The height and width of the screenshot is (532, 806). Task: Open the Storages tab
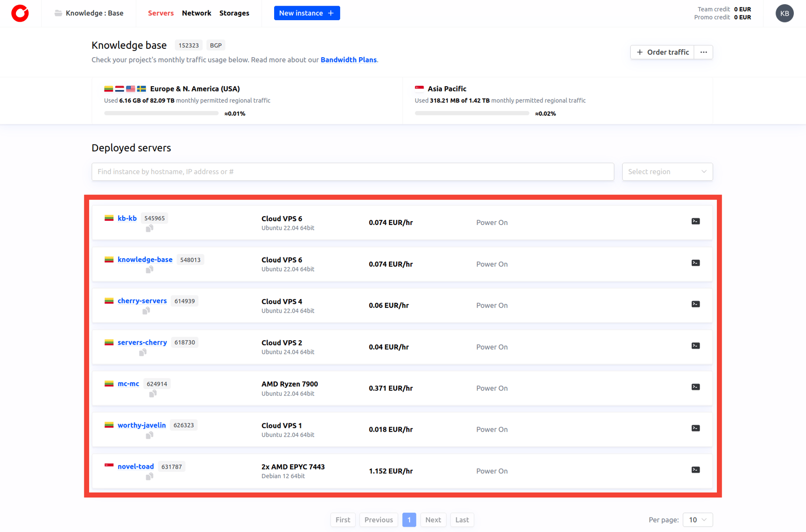click(x=234, y=13)
